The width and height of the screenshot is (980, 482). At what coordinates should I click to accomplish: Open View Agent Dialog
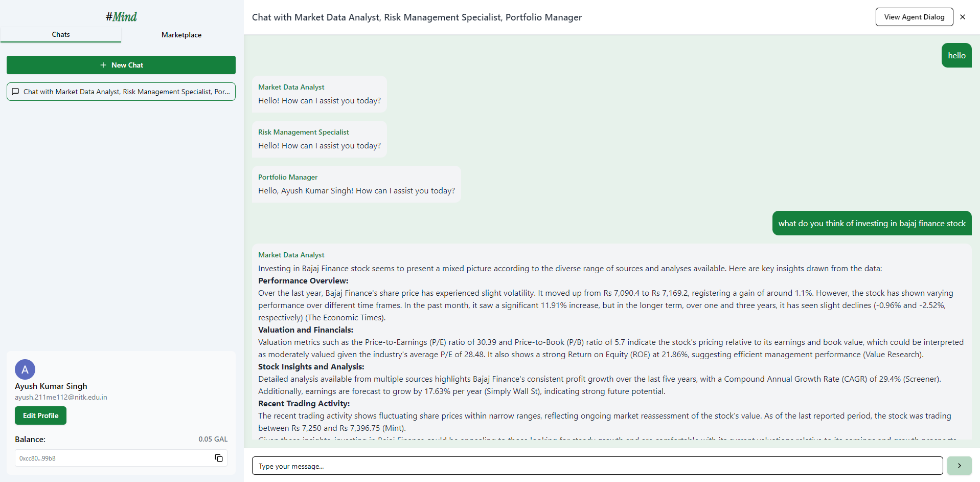(914, 17)
